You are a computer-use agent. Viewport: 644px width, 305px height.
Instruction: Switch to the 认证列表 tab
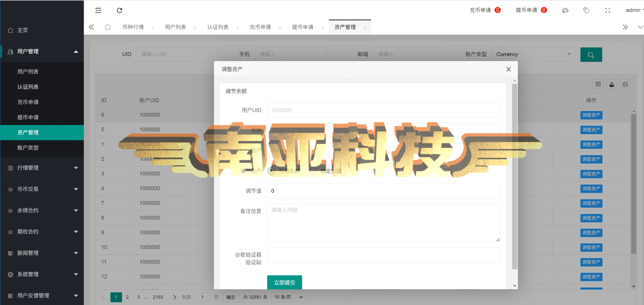(218, 27)
